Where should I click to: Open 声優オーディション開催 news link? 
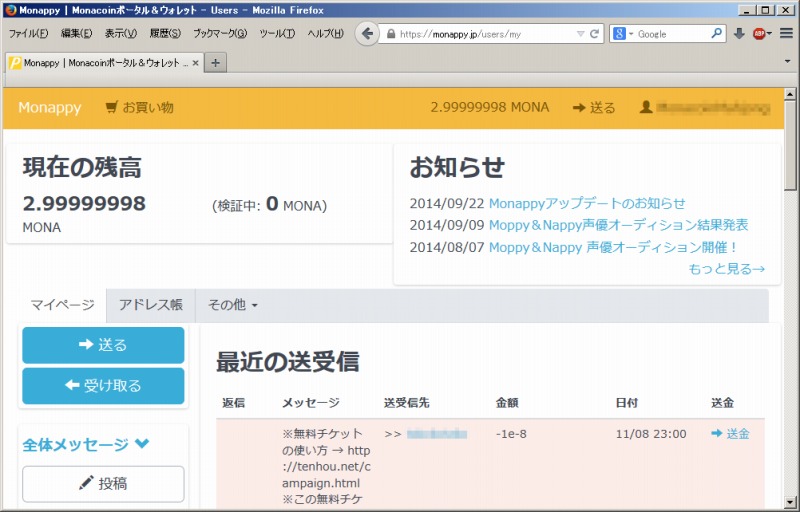click(x=613, y=247)
